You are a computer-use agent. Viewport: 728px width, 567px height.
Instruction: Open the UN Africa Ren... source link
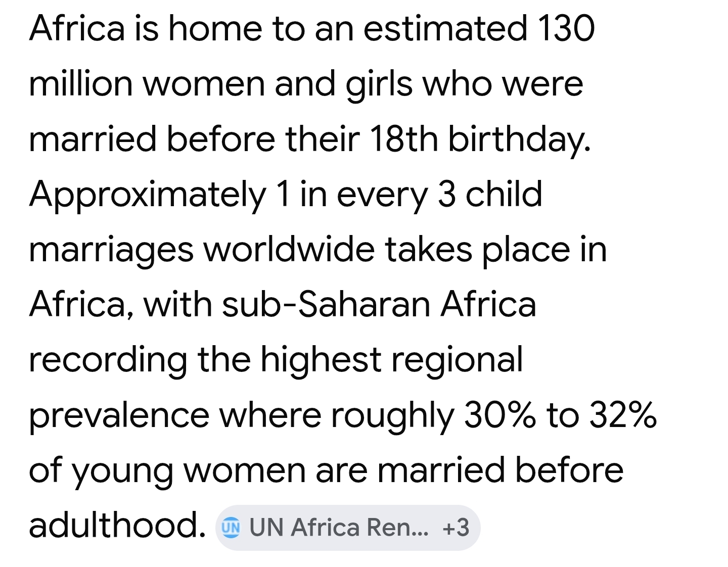(339, 527)
